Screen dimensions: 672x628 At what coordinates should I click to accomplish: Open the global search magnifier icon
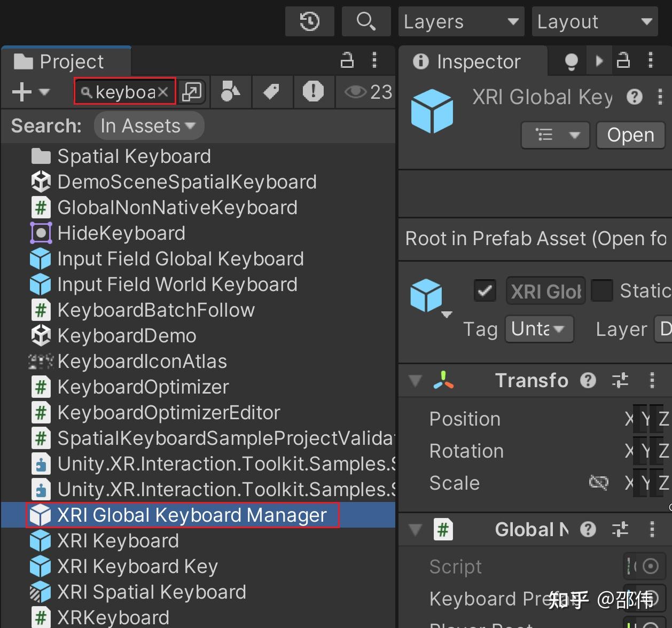point(366,21)
